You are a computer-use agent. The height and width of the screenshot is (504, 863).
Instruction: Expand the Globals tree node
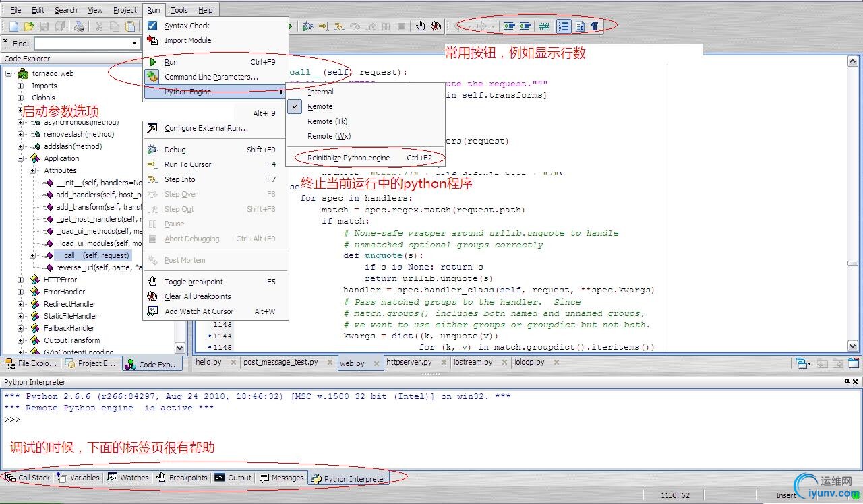[21, 98]
